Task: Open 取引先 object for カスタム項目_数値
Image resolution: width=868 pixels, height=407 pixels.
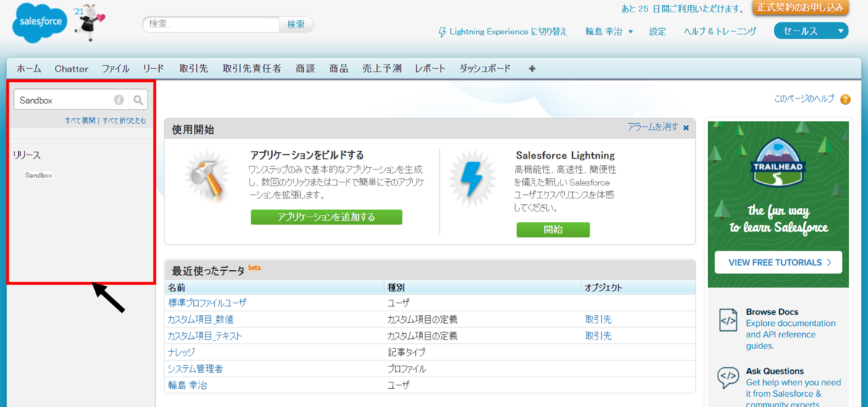Action: tap(598, 319)
